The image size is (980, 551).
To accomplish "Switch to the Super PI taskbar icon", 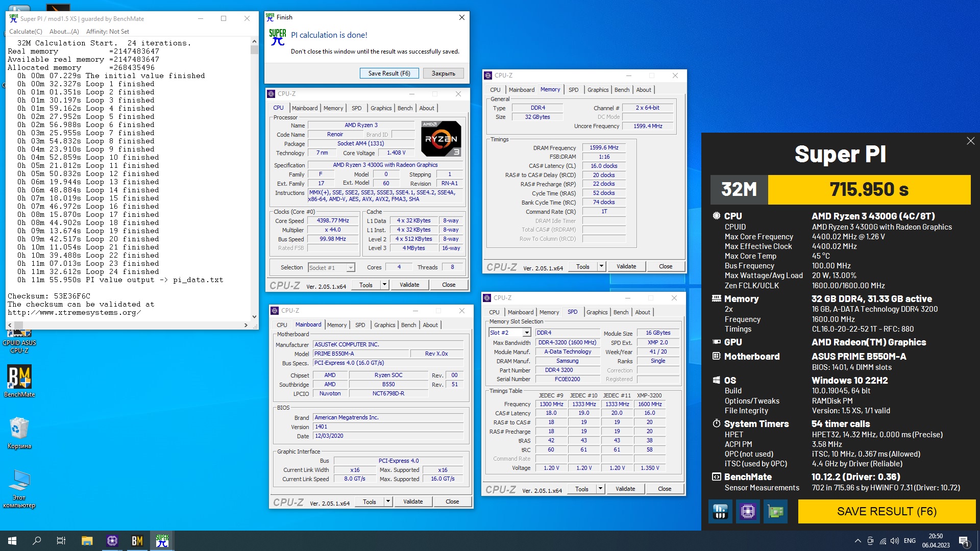I will [x=162, y=541].
